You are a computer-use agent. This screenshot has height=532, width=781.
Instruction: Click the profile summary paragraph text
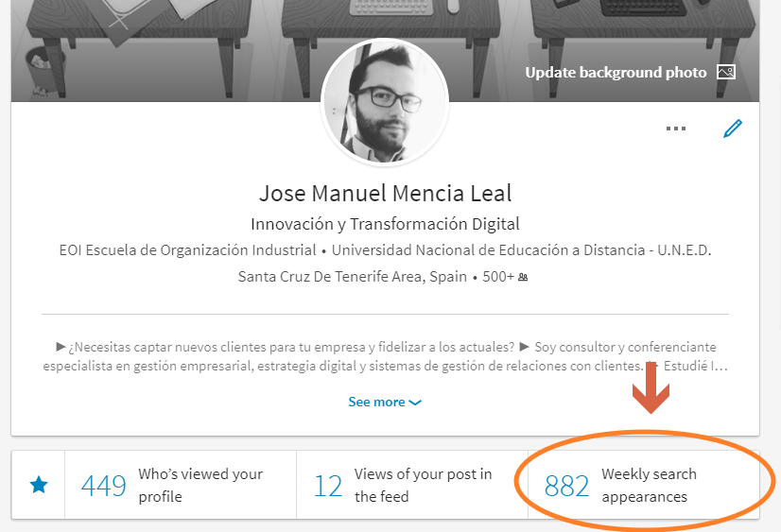[385, 356]
